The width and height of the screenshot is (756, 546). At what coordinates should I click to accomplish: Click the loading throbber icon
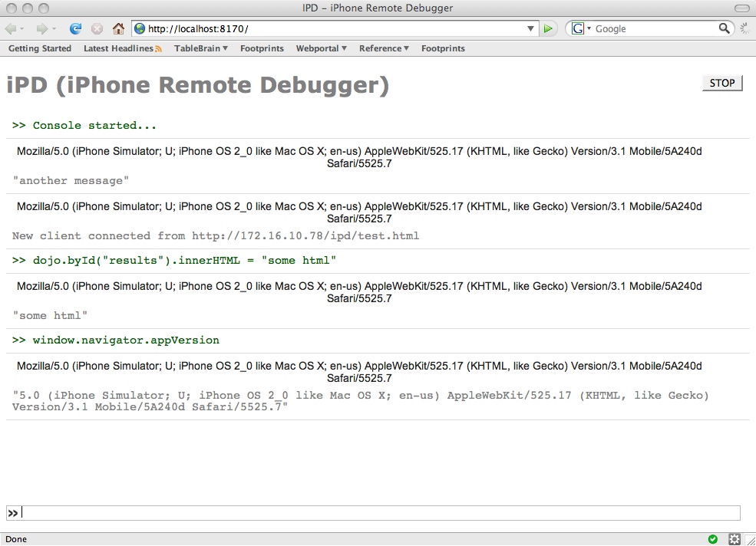(x=745, y=29)
